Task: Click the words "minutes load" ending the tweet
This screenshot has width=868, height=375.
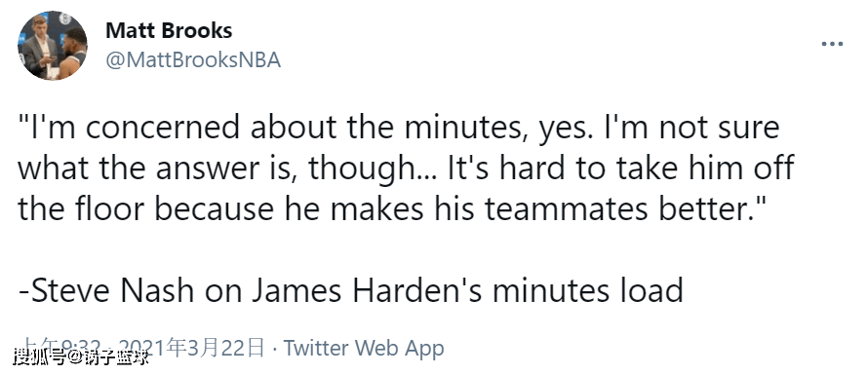Action: [588, 291]
